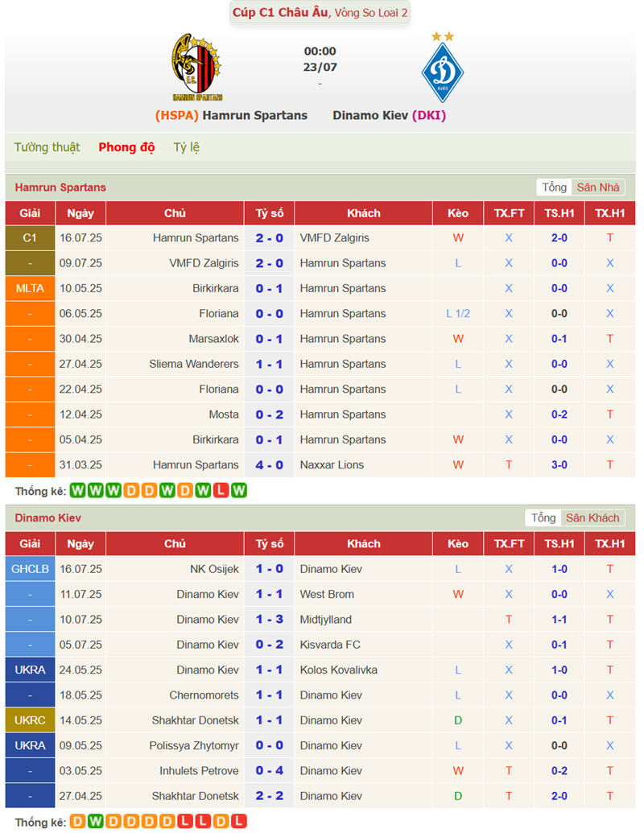Viewport: 644px width, 833px height.
Task: Click the Hamrun Spartans club crest
Action: pos(196,67)
